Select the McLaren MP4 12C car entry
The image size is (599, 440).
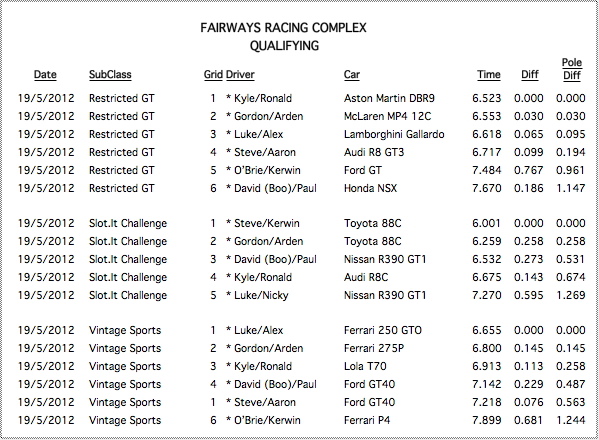pyautogui.click(x=387, y=116)
